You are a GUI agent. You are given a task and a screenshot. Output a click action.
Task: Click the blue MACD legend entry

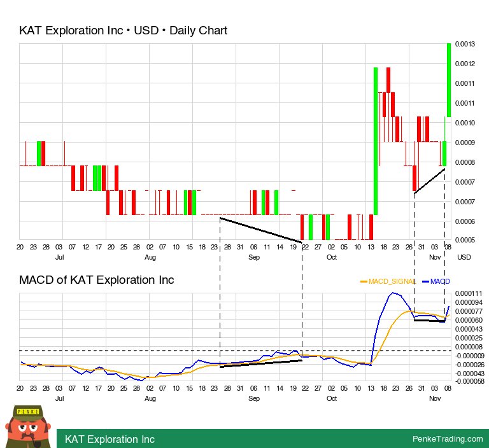tap(436, 281)
